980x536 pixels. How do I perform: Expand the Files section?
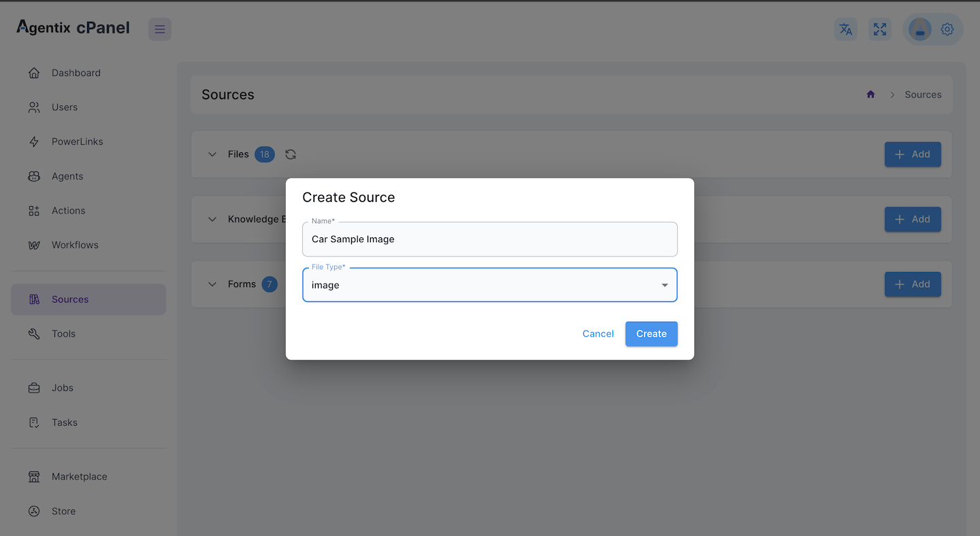pos(212,154)
